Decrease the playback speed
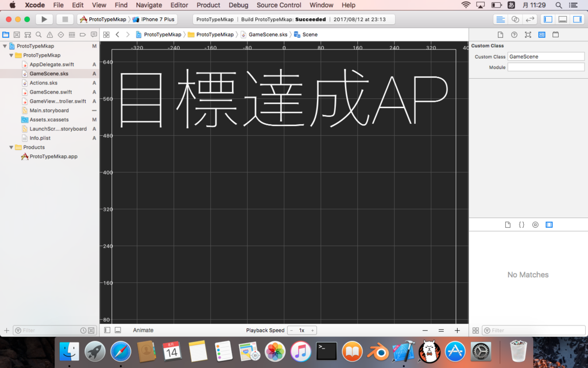Viewport: 588px width, 368px height. 291,331
